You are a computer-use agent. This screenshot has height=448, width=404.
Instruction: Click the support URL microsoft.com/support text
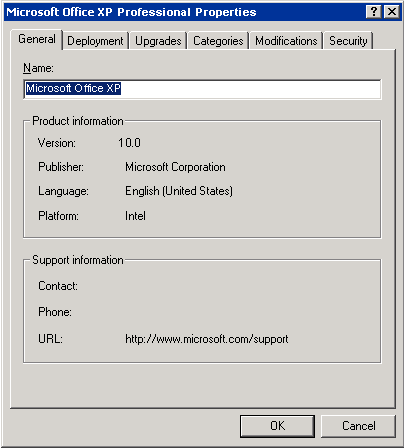pyautogui.click(x=207, y=339)
